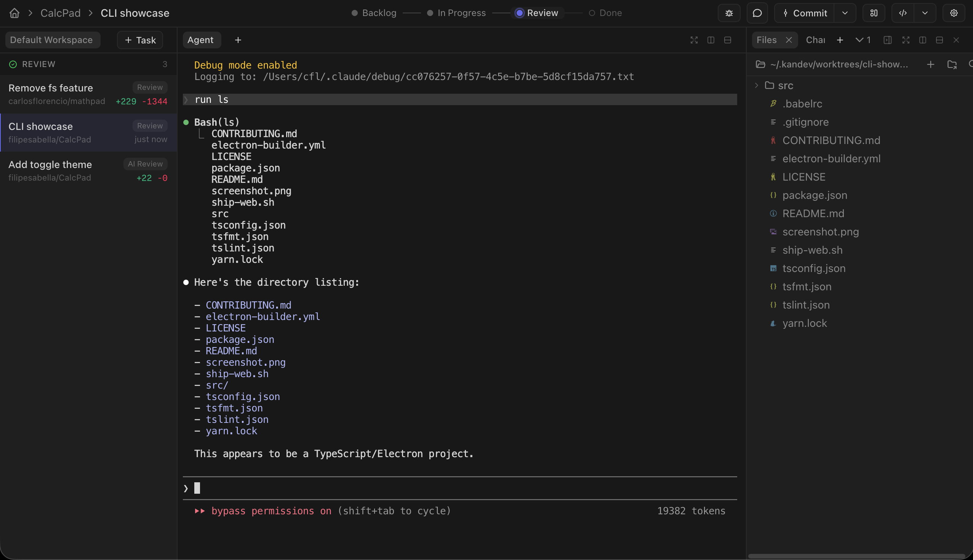The image size is (973, 560).
Task: Select the Backlog stage
Action: point(374,13)
